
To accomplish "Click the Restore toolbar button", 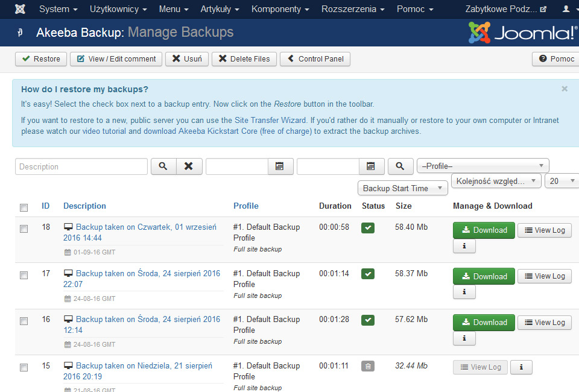I will pos(41,59).
